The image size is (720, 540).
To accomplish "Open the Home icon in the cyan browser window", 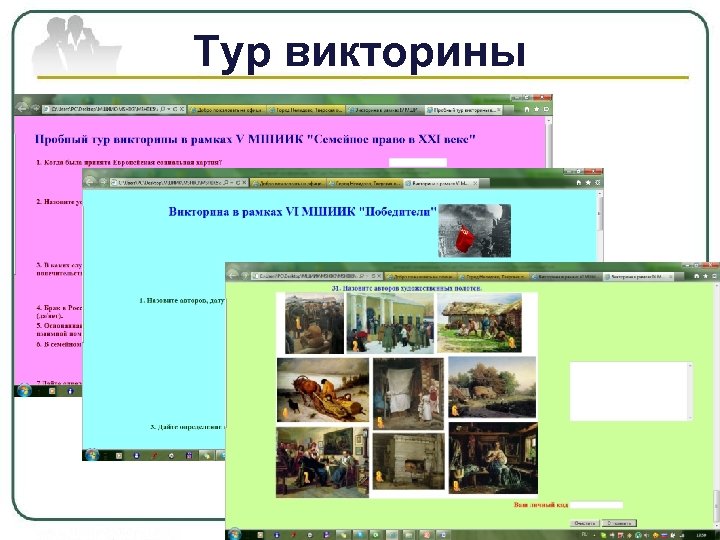I will point(579,182).
